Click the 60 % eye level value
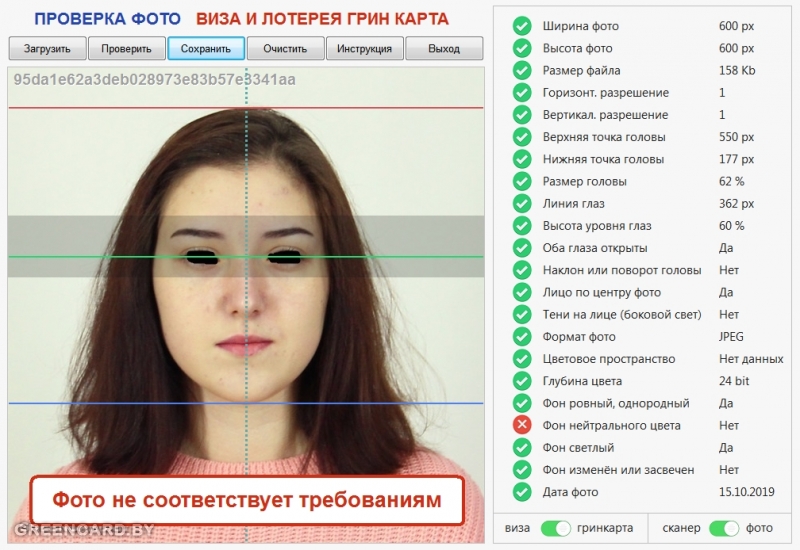800x550 pixels. (732, 226)
